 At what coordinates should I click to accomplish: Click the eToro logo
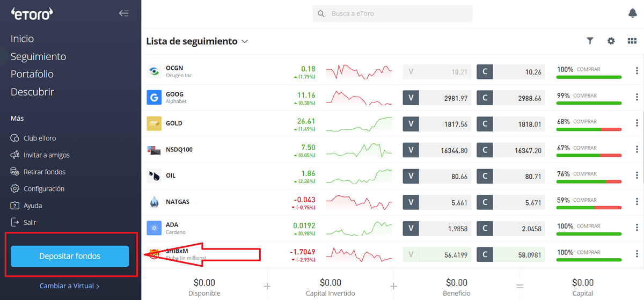point(33,13)
